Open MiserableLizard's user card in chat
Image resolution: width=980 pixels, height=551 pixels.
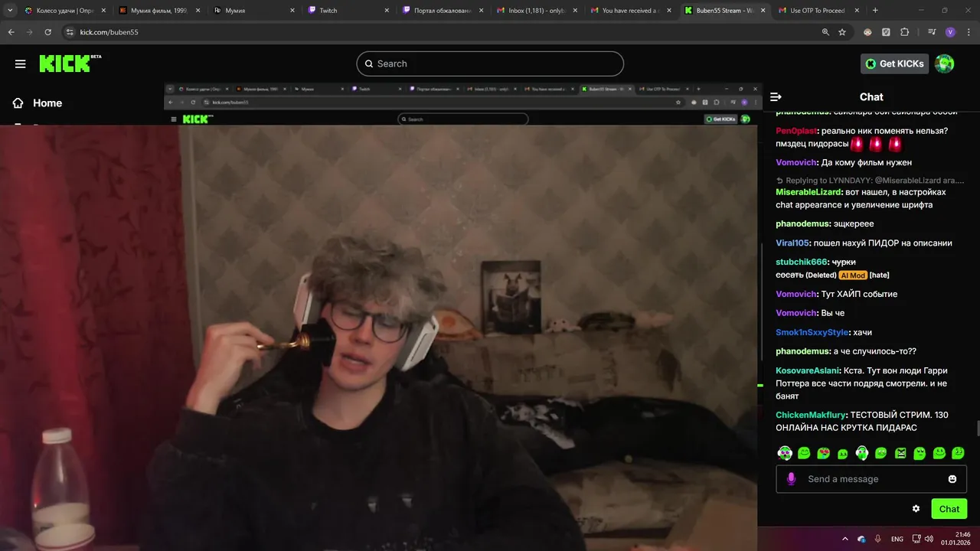(x=808, y=192)
